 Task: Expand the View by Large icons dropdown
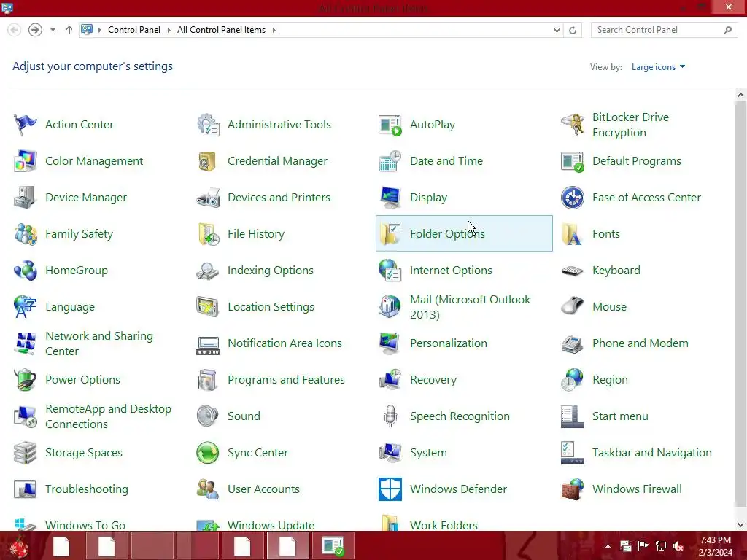coord(658,67)
